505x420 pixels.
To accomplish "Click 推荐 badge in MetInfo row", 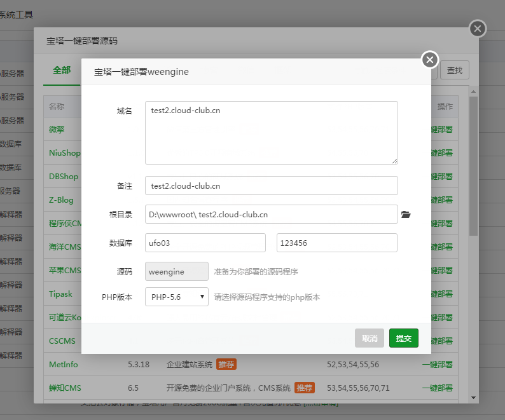I will tap(226, 364).
